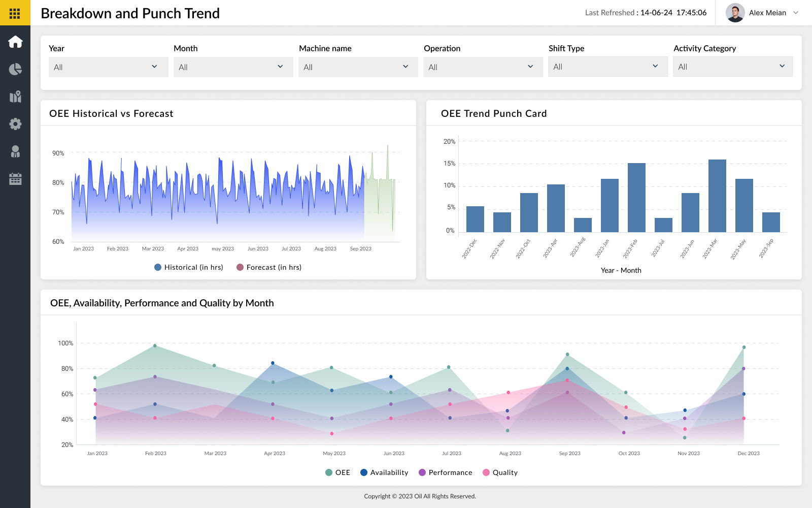
Task: Expand the Activity Category dropdown
Action: click(x=732, y=67)
